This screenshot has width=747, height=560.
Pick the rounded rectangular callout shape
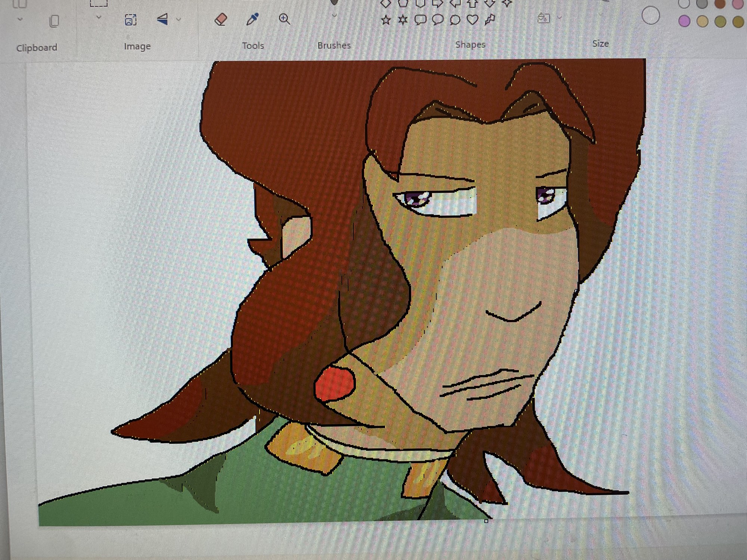(421, 20)
